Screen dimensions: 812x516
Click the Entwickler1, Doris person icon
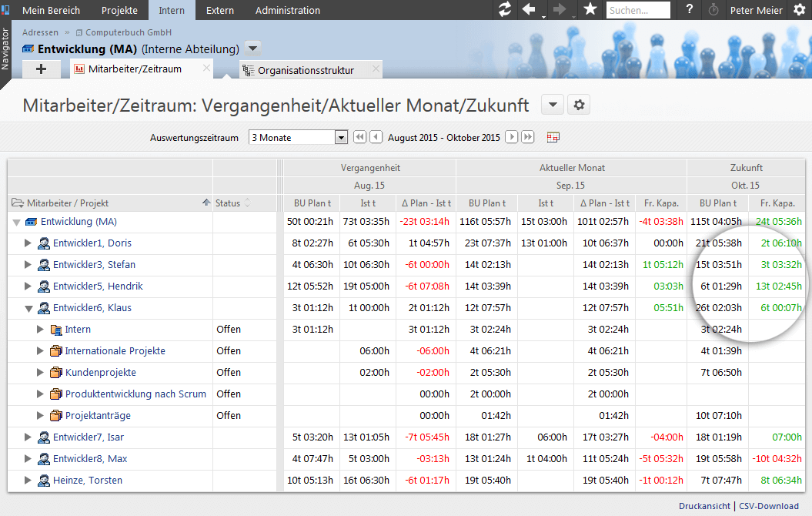point(44,243)
